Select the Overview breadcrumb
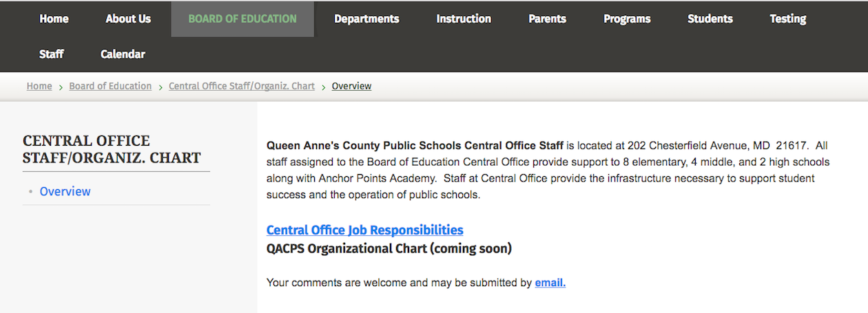The width and height of the screenshot is (868, 313). point(351,86)
